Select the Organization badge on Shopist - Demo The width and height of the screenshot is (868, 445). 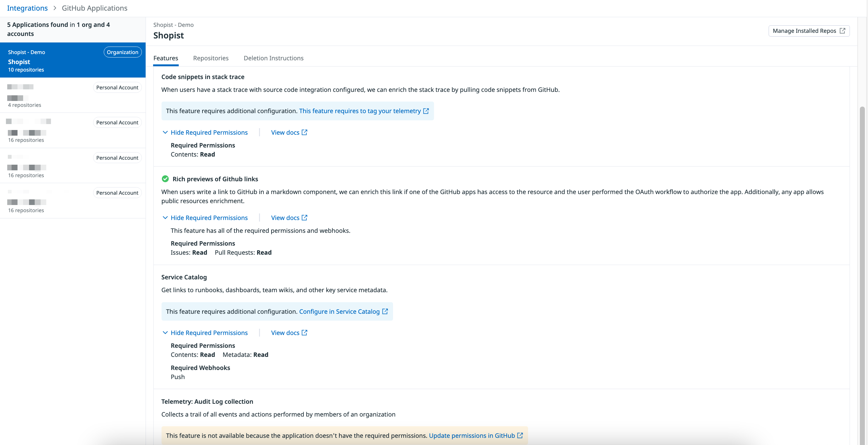[122, 52]
